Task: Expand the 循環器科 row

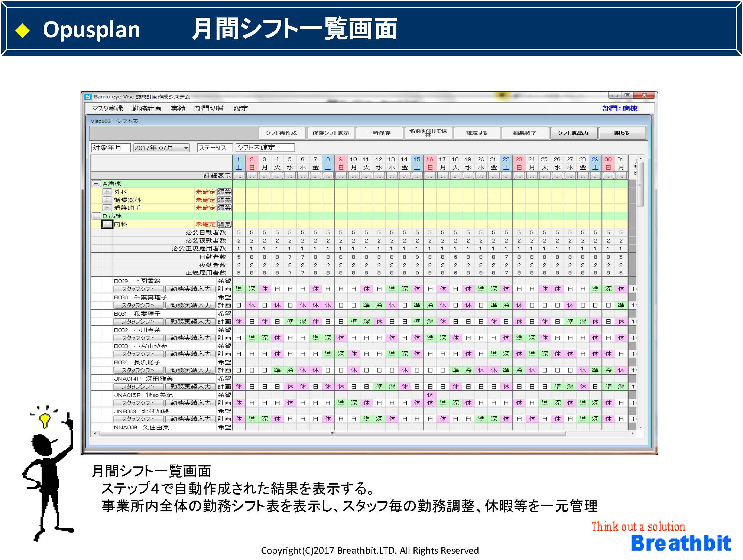Action: pyautogui.click(x=107, y=200)
